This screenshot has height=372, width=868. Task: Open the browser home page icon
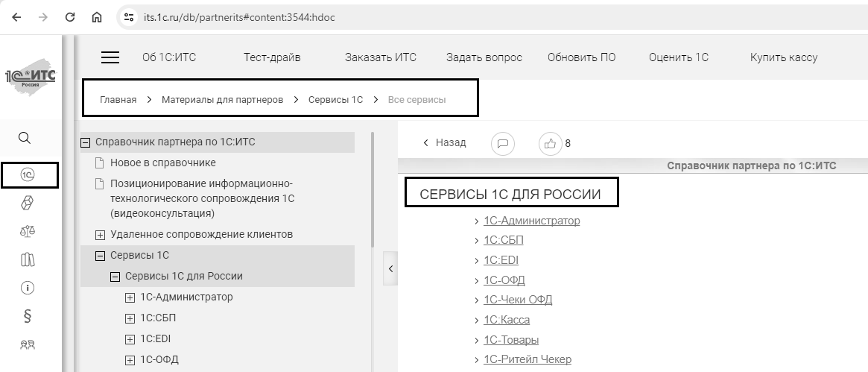(97, 17)
